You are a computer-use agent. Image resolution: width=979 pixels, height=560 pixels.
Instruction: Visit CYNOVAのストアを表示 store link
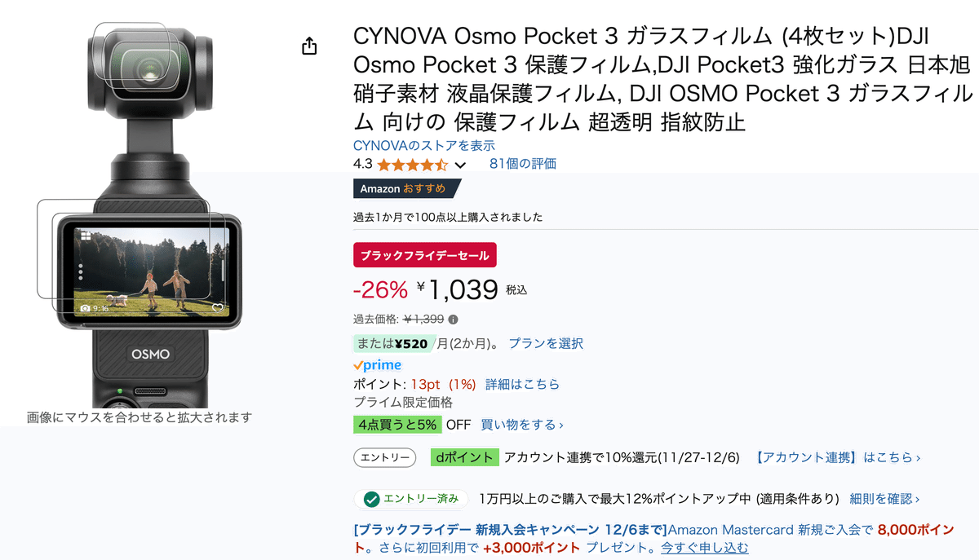[x=424, y=145]
